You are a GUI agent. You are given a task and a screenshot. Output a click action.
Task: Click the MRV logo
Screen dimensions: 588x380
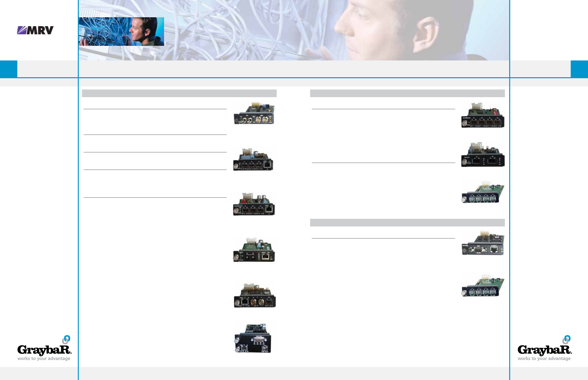coord(35,30)
